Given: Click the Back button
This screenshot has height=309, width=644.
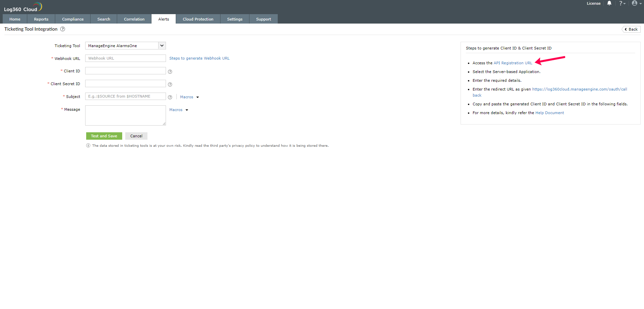Looking at the screenshot, I should [631, 29].
